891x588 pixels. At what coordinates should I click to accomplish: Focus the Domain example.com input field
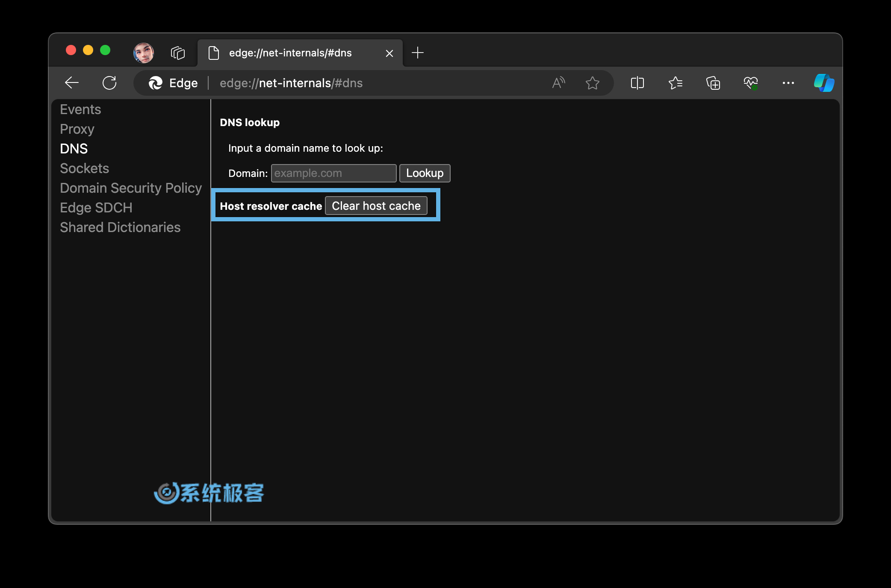[333, 173]
